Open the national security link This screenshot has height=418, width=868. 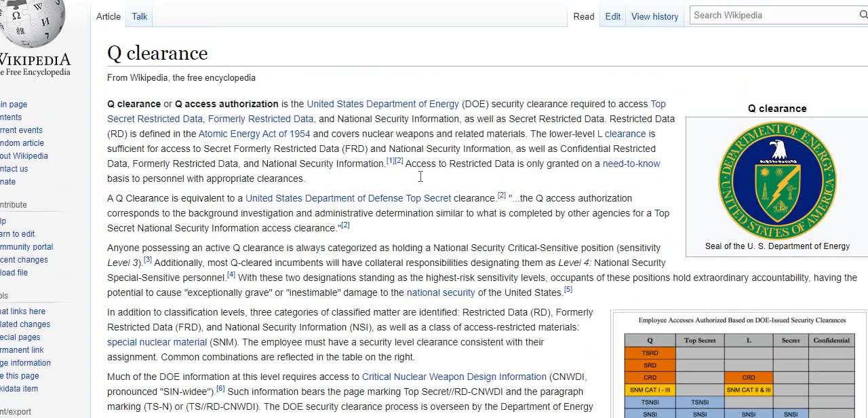coord(441,292)
